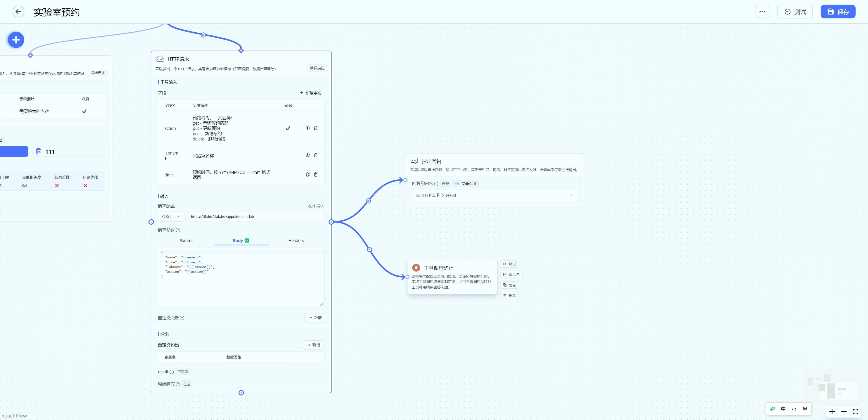Click the 保存 save button
This screenshot has height=420, width=868.
[838, 12]
